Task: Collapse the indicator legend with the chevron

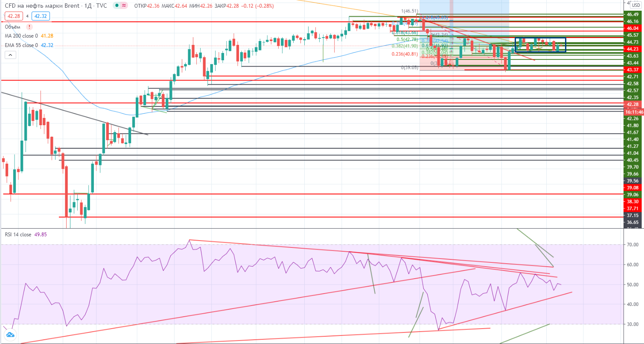Action: tap(11, 55)
